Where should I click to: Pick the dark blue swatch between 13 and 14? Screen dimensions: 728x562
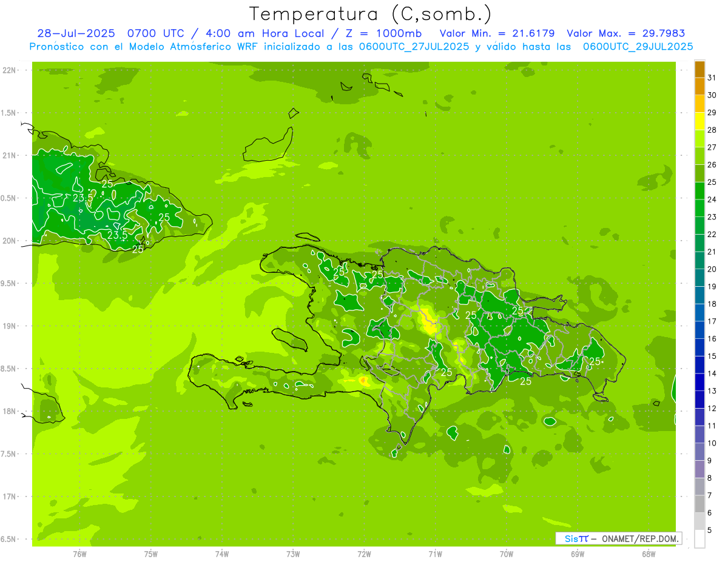(x=699, y=383)
